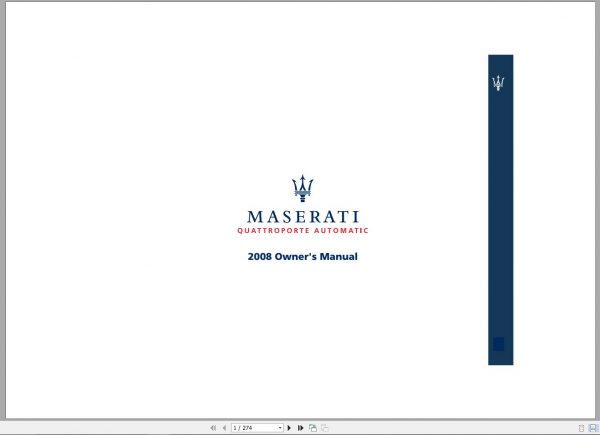Go to the next page
This screenshot has width=600, height=435.
coord(289,428)
